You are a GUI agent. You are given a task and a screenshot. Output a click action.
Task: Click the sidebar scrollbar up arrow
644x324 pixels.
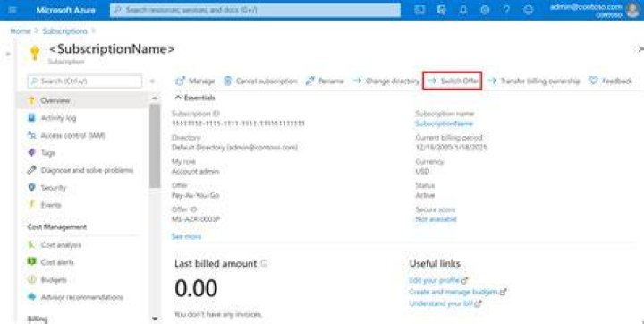click(x=155, y=98)
